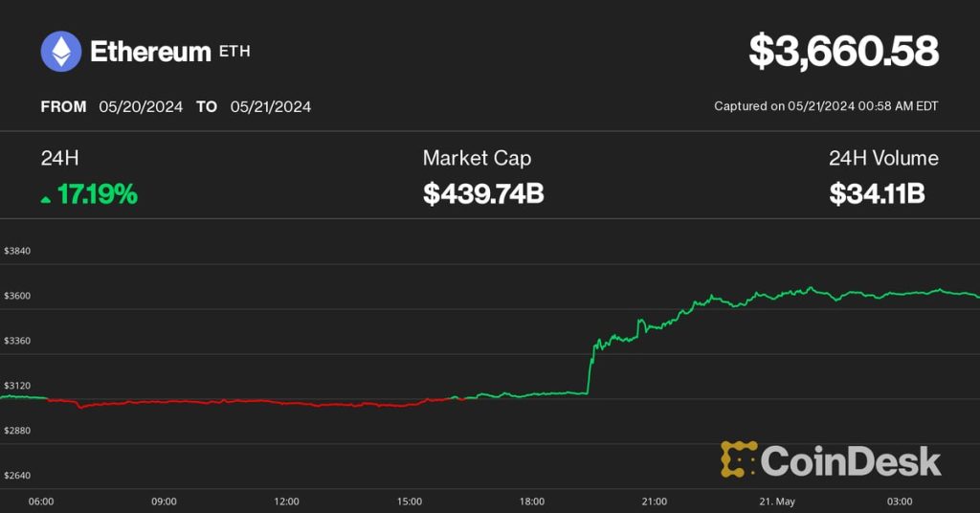Click the Ethereum diamond logo icon
This screenshot has height=513, width=980.
(x=61, y=52)
